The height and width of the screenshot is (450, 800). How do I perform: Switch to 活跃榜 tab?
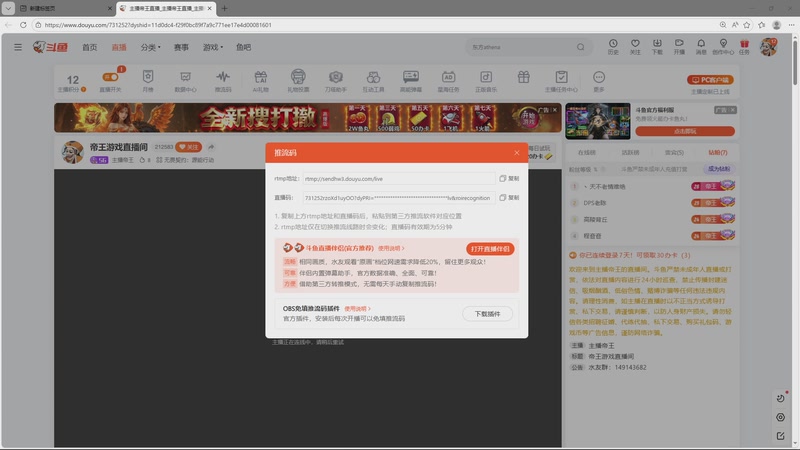point(630,153)
